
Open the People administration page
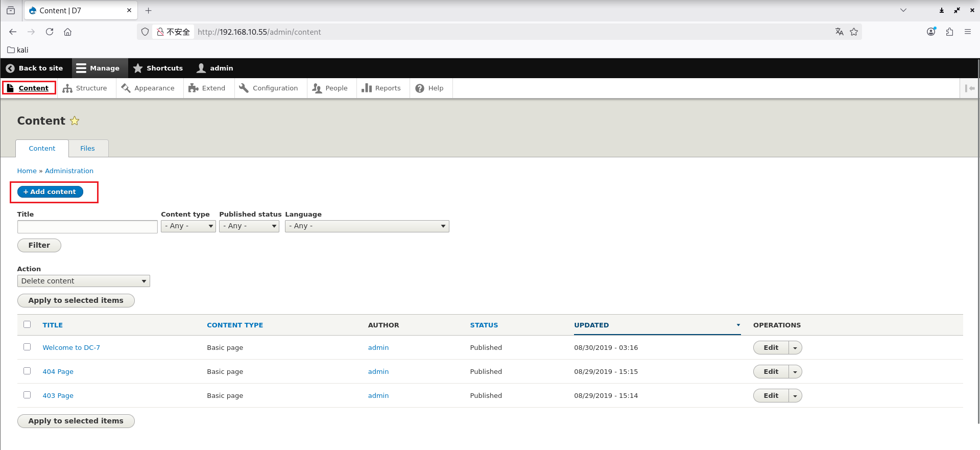tap(330, 88)
